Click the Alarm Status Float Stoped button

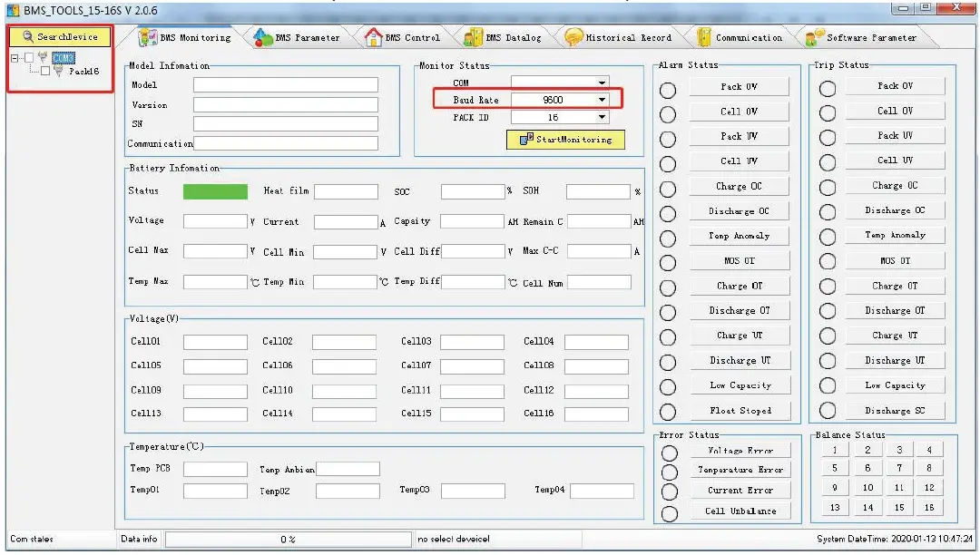tap(740, 410)
